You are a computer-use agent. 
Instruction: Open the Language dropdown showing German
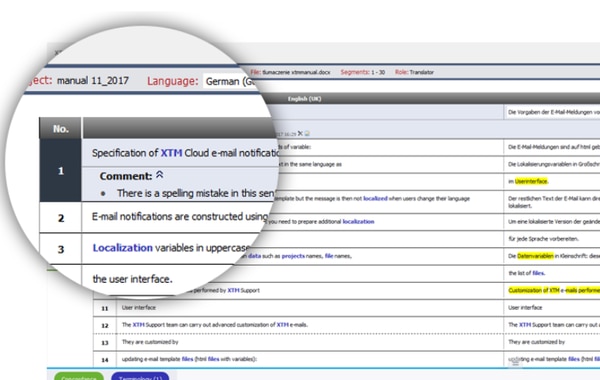click(x=231, y=81)
